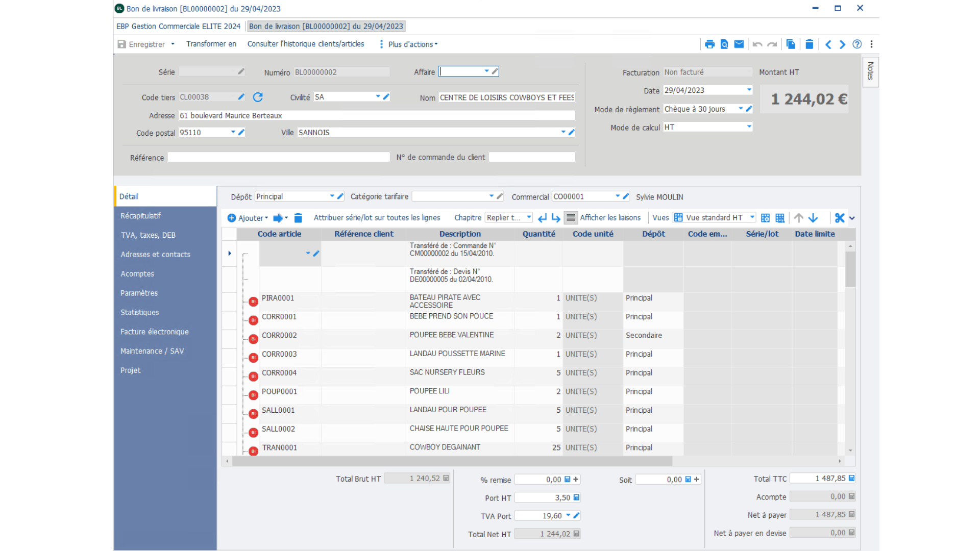This screenshot has width=980, height=551.
Task: Refresh the Code tiers customer data
Action: 258,97
